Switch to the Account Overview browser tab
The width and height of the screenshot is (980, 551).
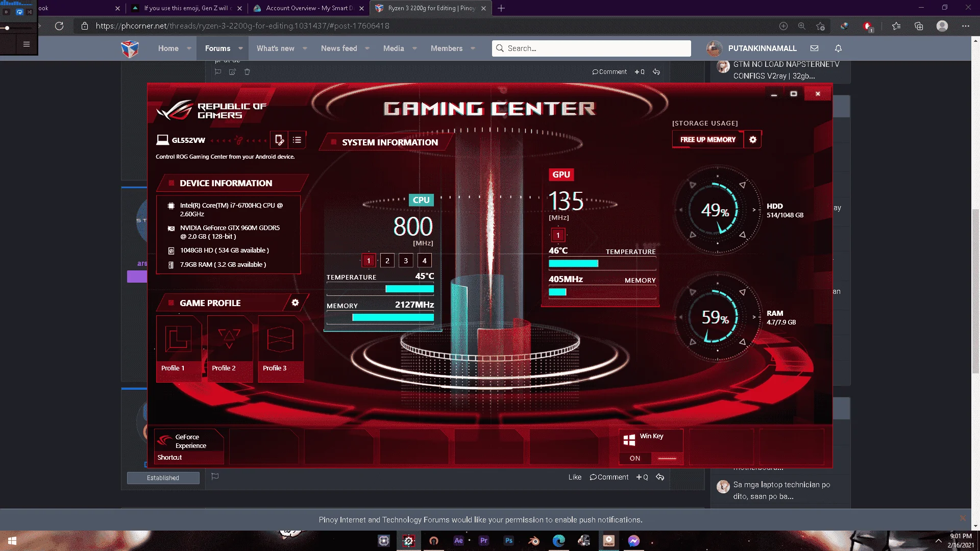click(309, 8)
